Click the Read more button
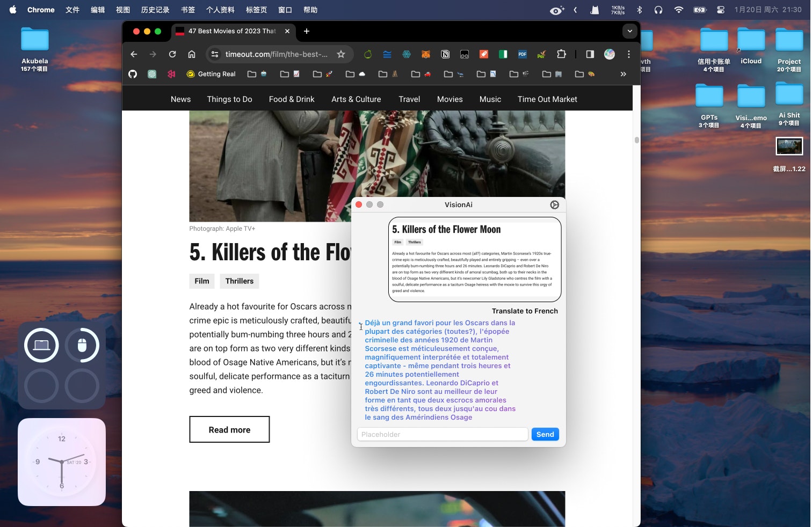Viewport: 812px width, 527px height. 229,429
